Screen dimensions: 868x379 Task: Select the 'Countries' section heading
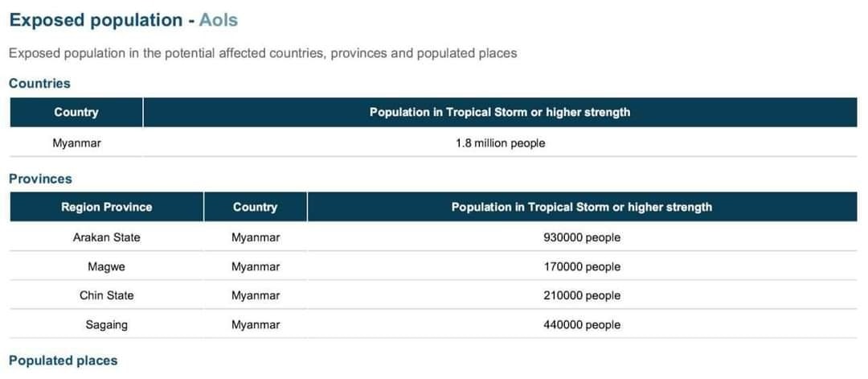coord(40,84)
